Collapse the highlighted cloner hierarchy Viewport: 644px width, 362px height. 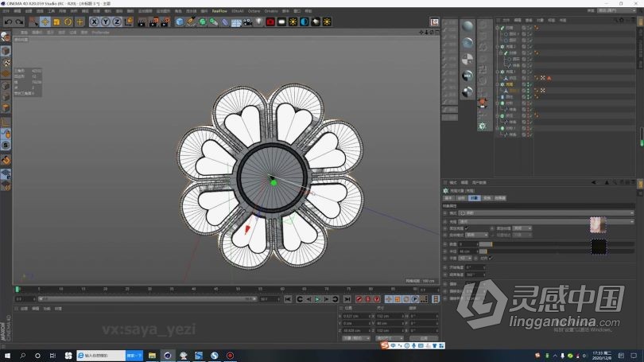(498, 84)
